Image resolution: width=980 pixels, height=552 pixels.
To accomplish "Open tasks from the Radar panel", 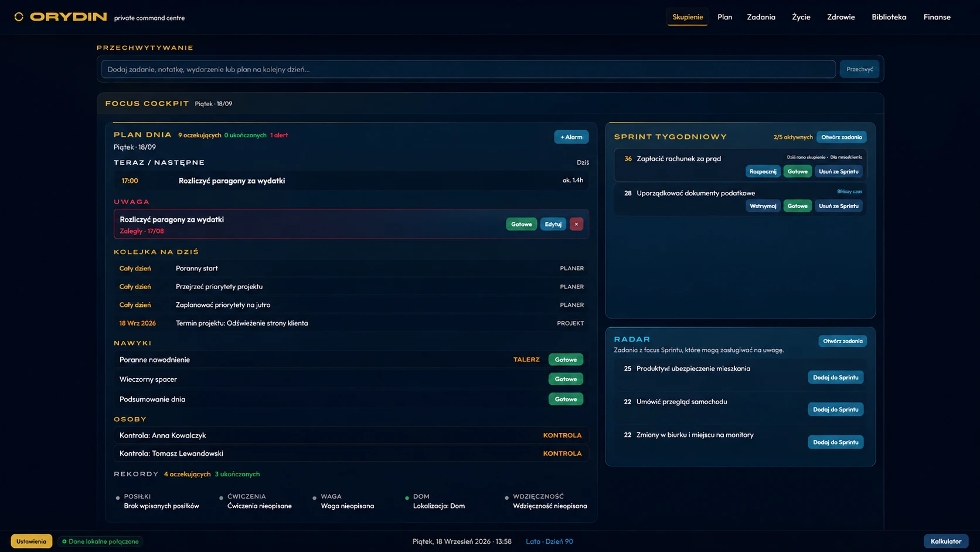I will coord(842,341).
